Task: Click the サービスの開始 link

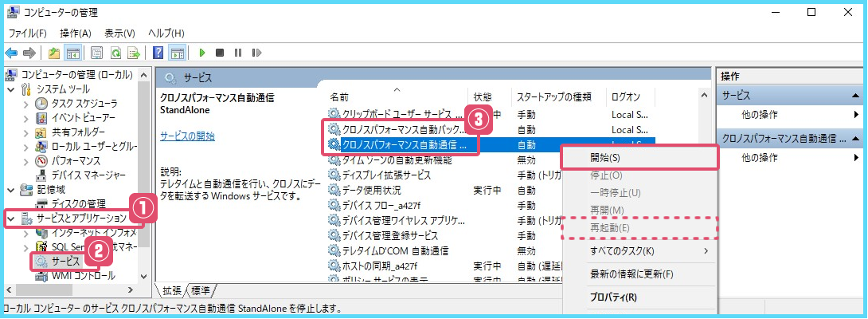Action: tap(187, 136)
